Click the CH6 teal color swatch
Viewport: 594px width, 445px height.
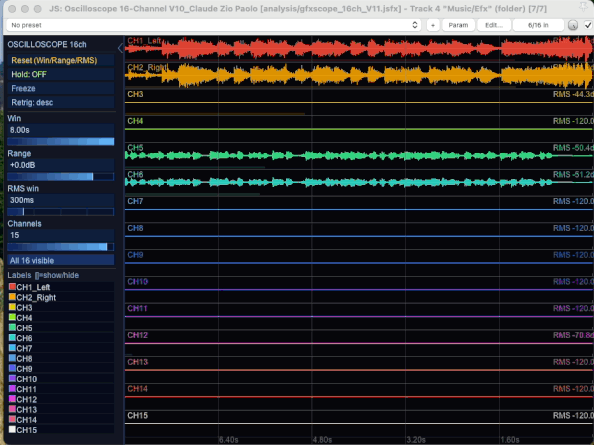(x=12, y=338)
